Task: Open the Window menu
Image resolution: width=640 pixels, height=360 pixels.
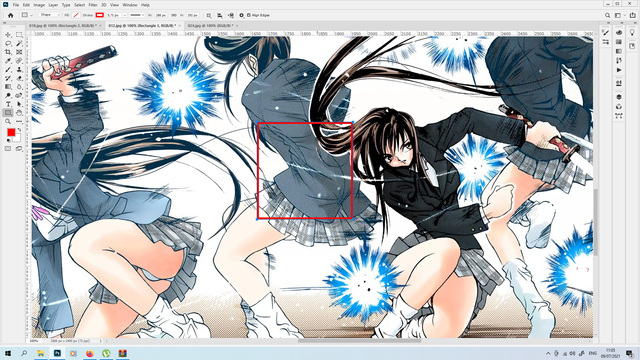Action: point(130,5)
